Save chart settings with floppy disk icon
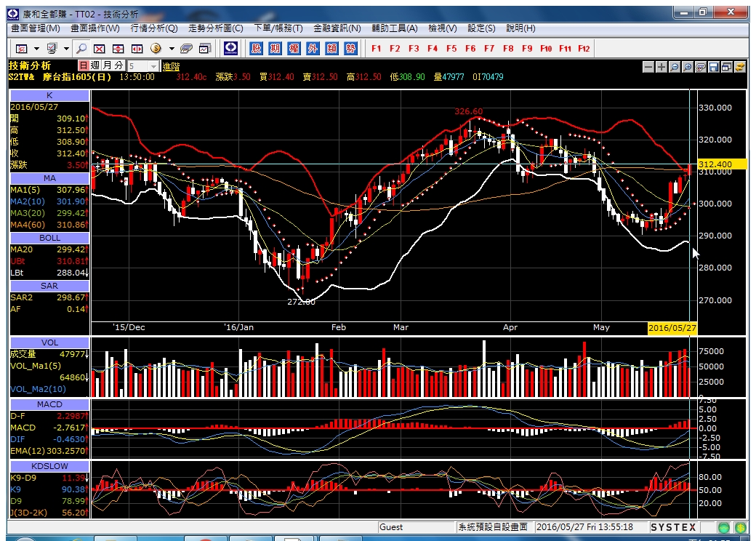The width and height of the screenshot is (756, 541). pos(714,67)
